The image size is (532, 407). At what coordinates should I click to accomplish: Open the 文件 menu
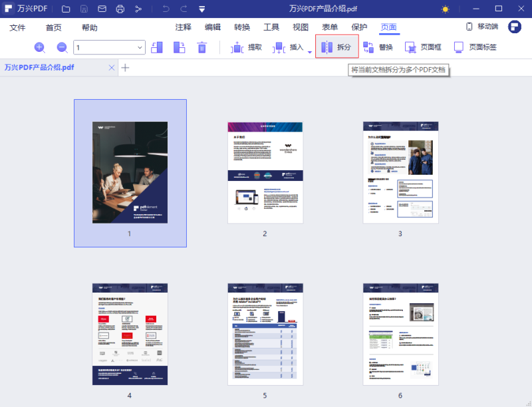coord(17,27)
